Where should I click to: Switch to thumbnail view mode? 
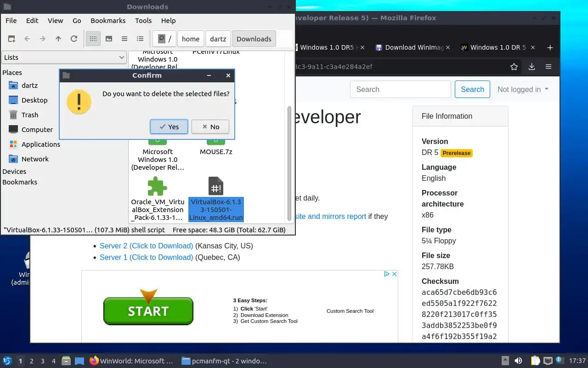point(109,39)
